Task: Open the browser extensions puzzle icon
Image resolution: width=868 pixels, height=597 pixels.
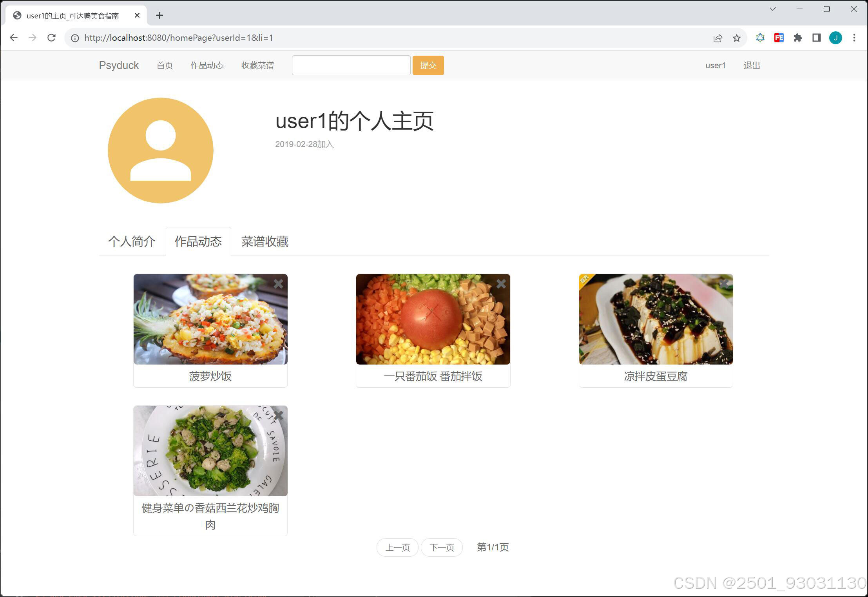Action: (x=798, y=38)
